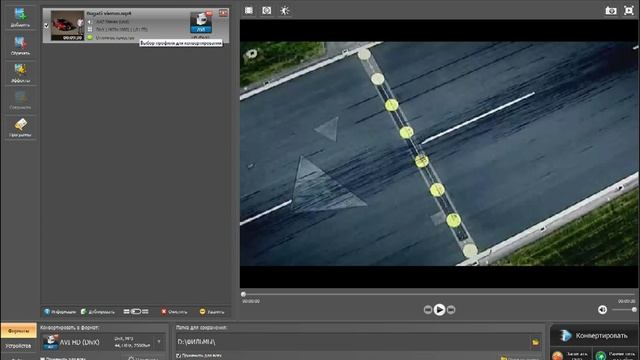This screenshot has height=360, width=640.
Task: Click the orange DVD burn icon button
Action: (558, 356)
